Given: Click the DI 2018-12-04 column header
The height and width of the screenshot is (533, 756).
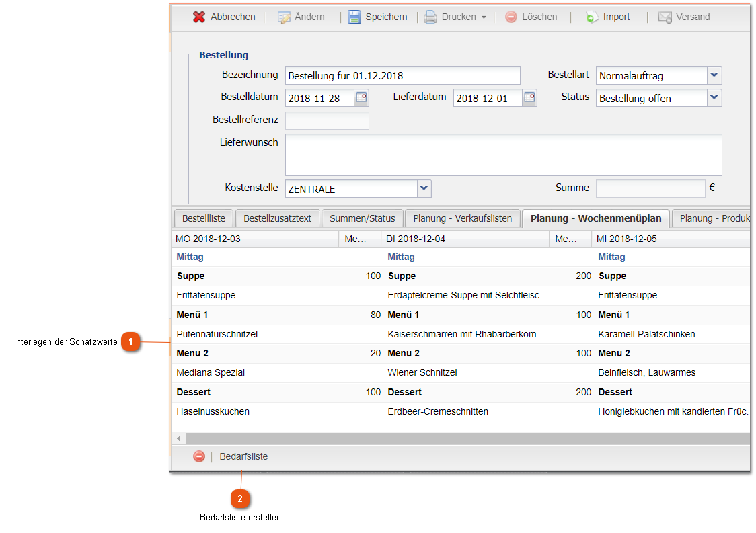Looking at the screenshot, I should click(x=465, y=239).
